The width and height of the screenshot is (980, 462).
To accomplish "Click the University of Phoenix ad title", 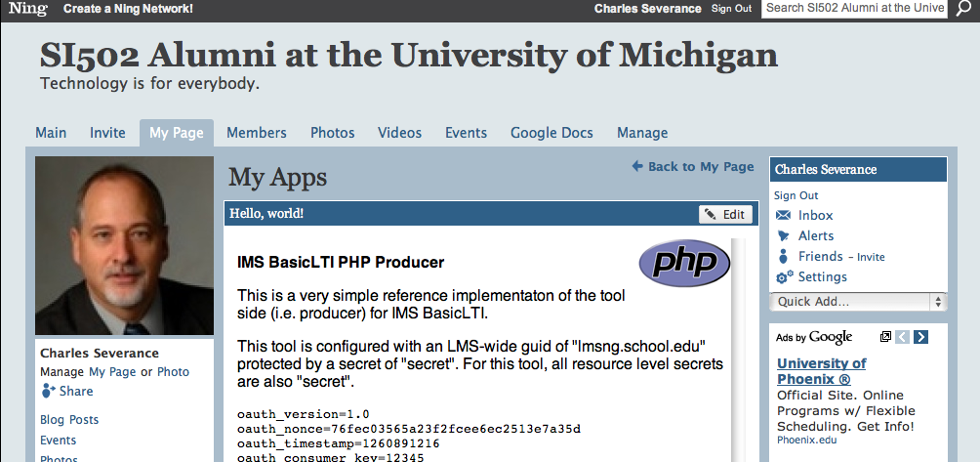I will click(x=821, y=371).
